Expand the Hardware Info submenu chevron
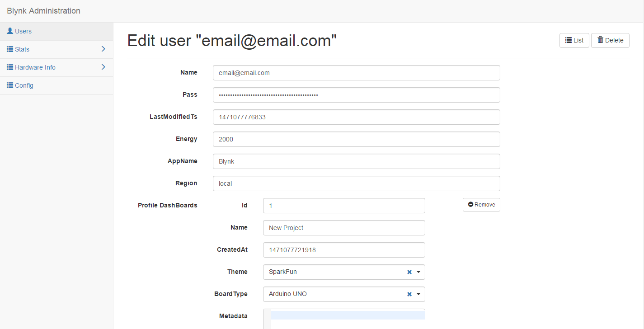 [x=103, y=67]
